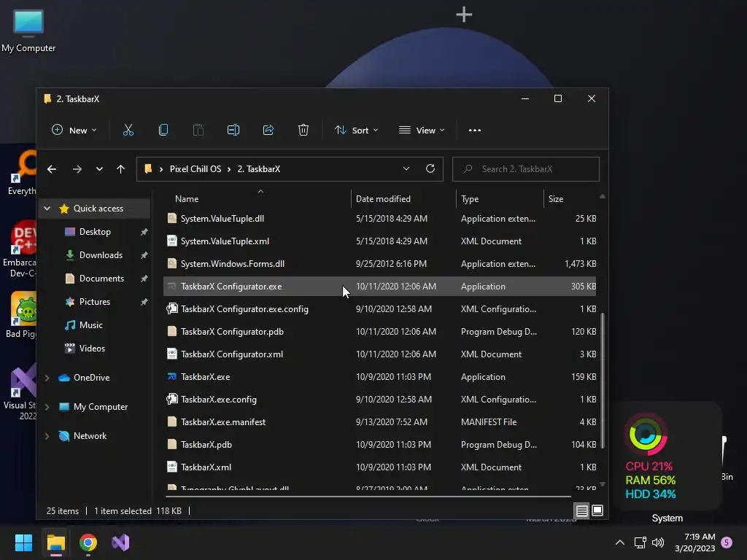Select TaskbarX.xml file

tap(379, 467)
